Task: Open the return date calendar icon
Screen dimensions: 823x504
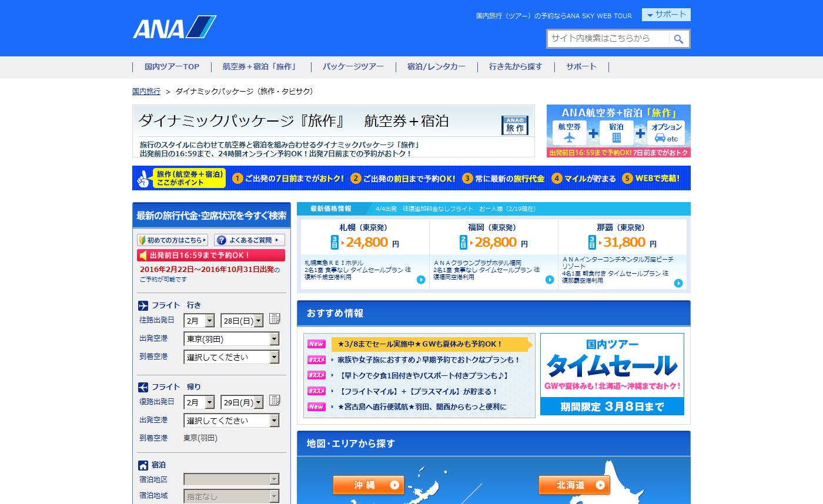Action: pyautogui.click(x=275, y=401)
